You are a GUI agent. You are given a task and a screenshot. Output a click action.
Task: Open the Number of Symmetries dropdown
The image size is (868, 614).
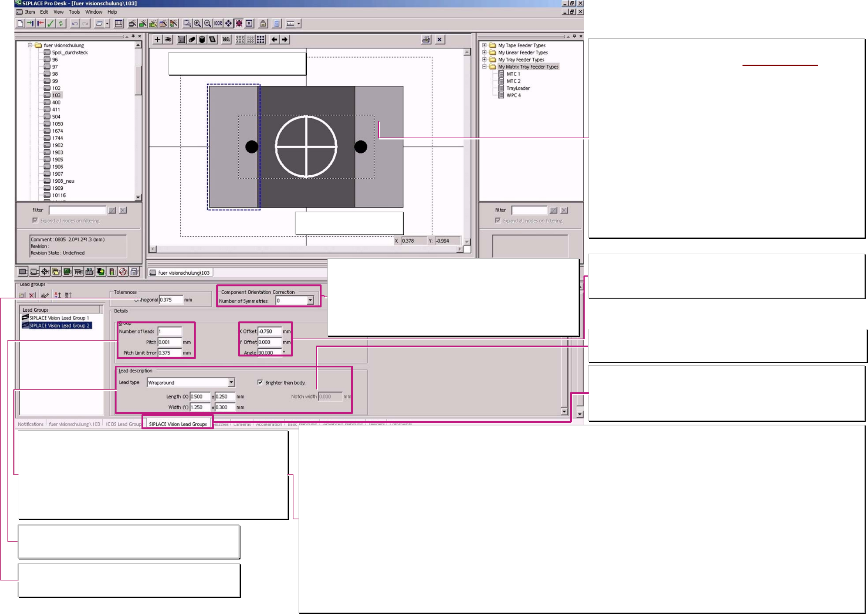pos(310,301)
